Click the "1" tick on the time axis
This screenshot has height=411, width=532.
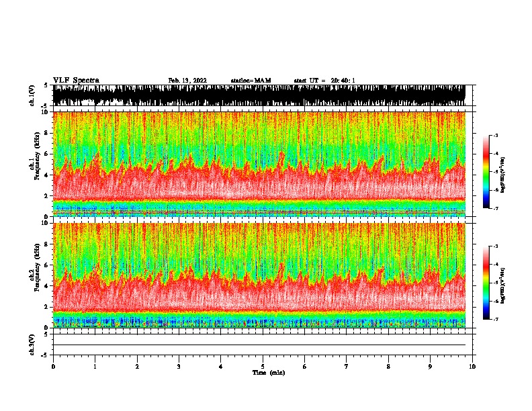(x=95, y=367)
